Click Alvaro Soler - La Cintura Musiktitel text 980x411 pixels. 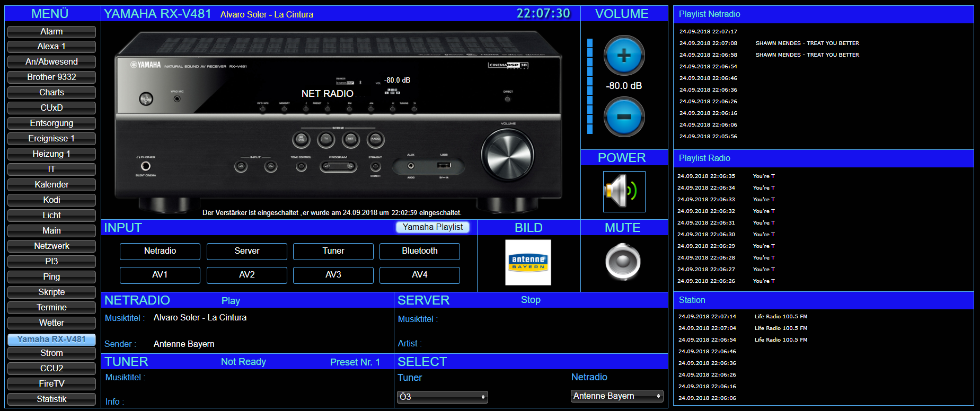[x=200, y=318]
